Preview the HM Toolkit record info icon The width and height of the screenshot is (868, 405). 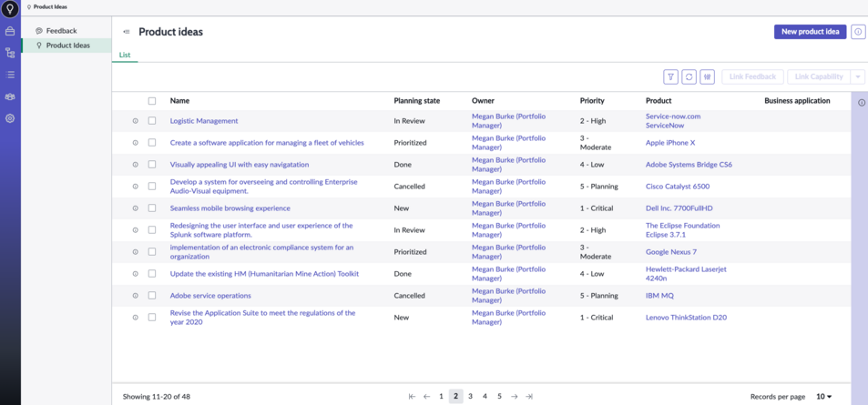click(x=135, y=274)
